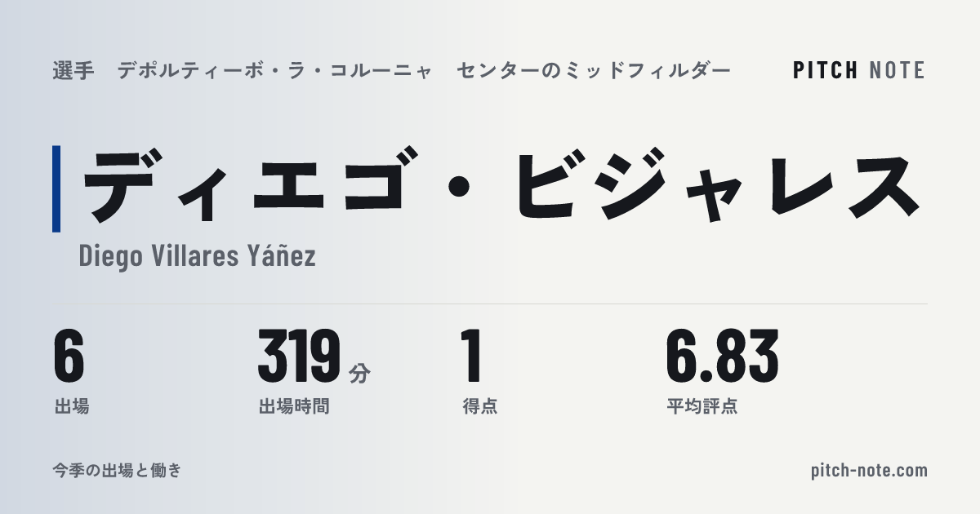This screenshot has height=514, width=980.
Task: Click the word NOTE in the logo
Action: pos(898,70)
